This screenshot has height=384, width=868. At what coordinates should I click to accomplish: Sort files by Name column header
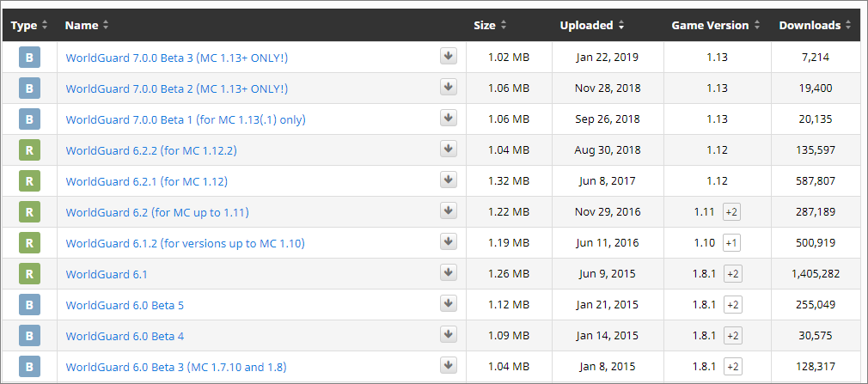click(86, 25)
